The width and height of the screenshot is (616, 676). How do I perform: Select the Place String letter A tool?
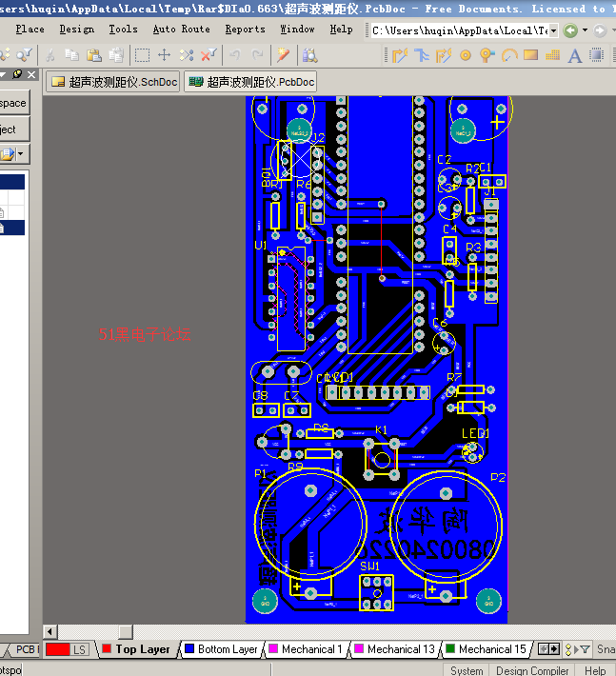[x=575, y=55]
